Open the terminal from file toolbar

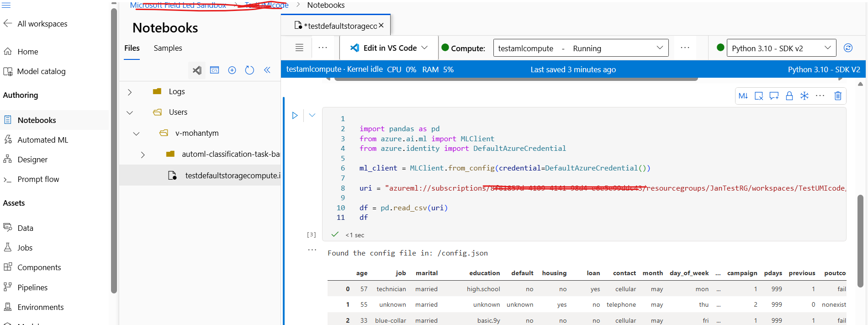(214, 70)
